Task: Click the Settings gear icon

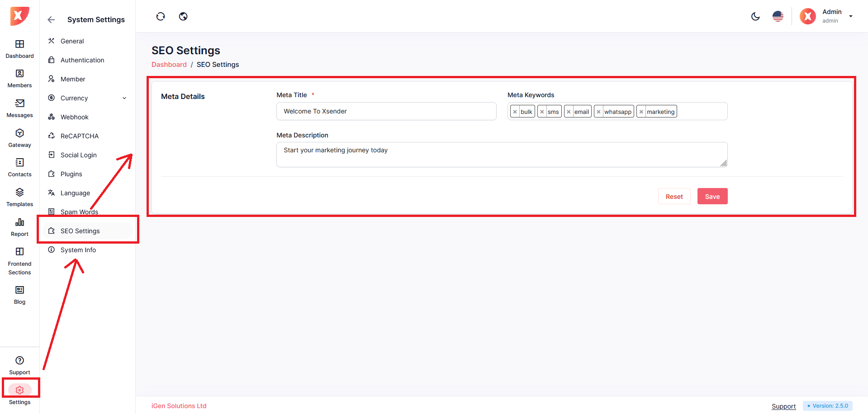Action: click(19, 390)
